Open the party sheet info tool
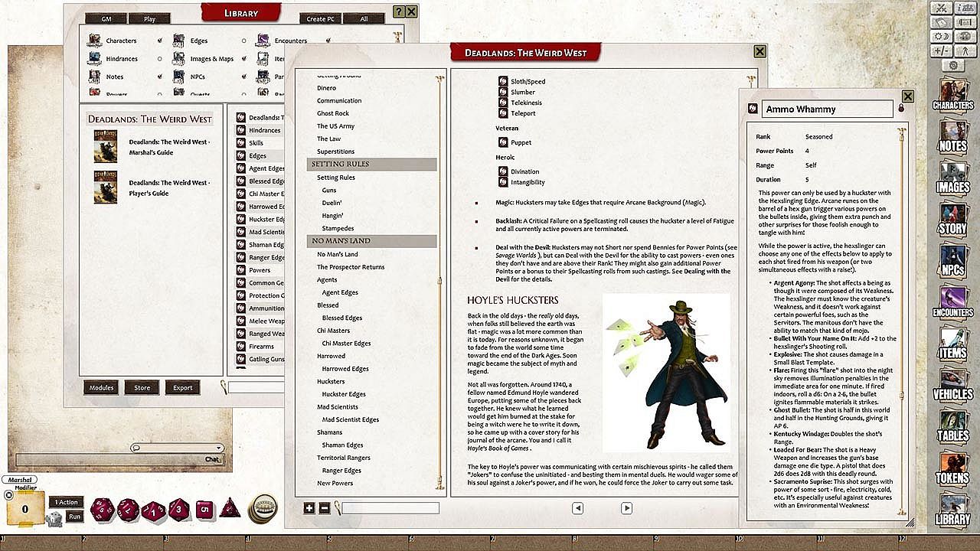980x551 pixels. pos(964,8)
